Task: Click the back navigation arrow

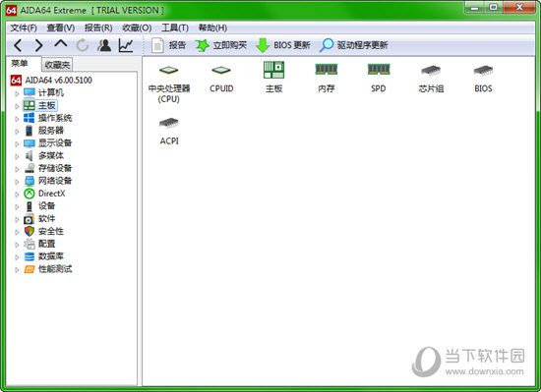Action: coord(18,45)
